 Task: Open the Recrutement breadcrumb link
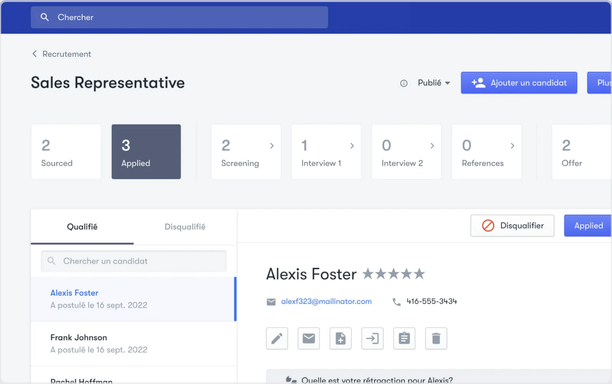[66, 54]
